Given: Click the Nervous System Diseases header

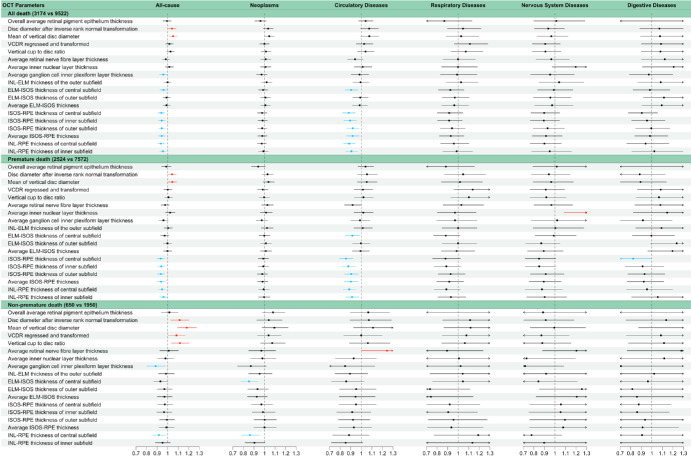Looking at the screenshot, I should coord(555,5).
